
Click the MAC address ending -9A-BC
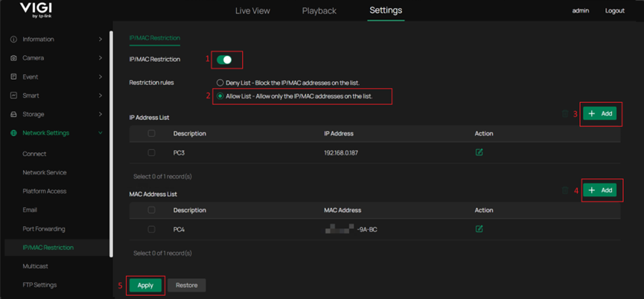pos(351,230)
